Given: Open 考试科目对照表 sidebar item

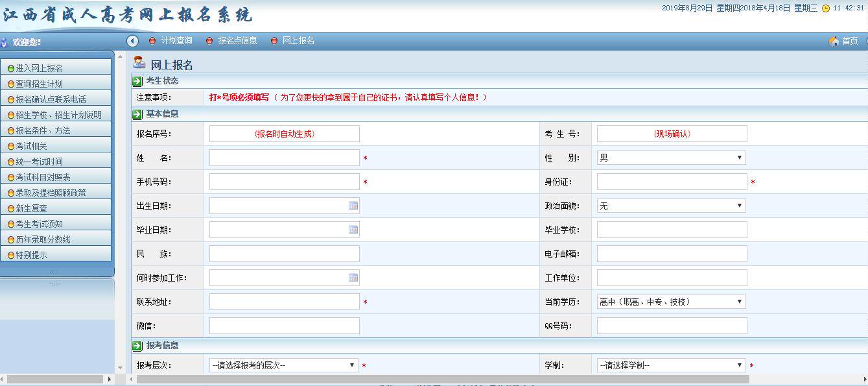Looking at the screenshot, I should pyautogui.click(x=56, y=176).
